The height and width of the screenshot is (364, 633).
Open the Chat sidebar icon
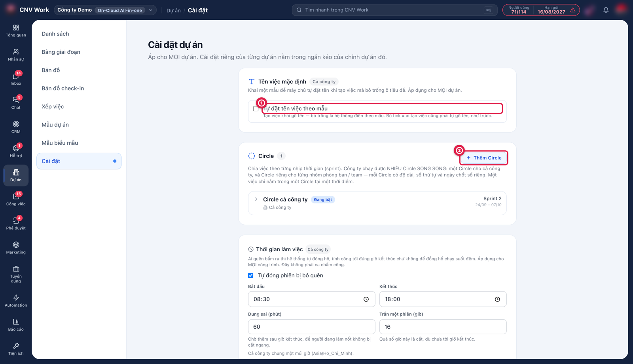[x=16, y=103]
